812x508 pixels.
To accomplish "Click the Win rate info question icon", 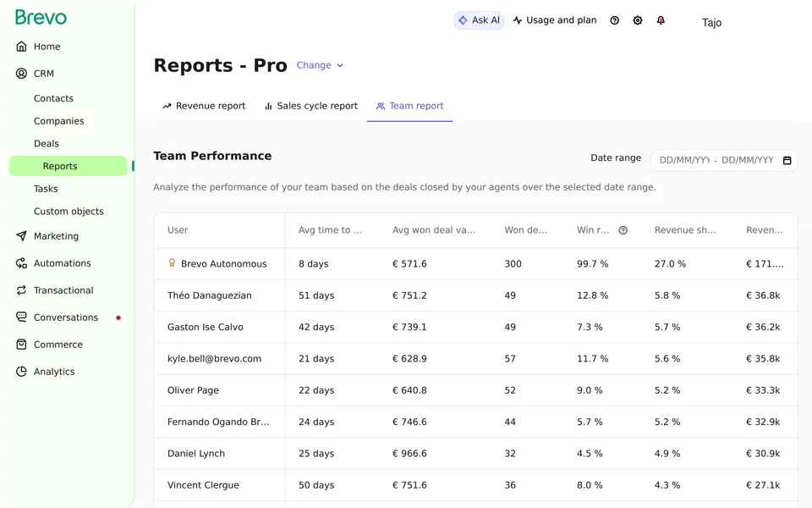I will coord(623,230).
